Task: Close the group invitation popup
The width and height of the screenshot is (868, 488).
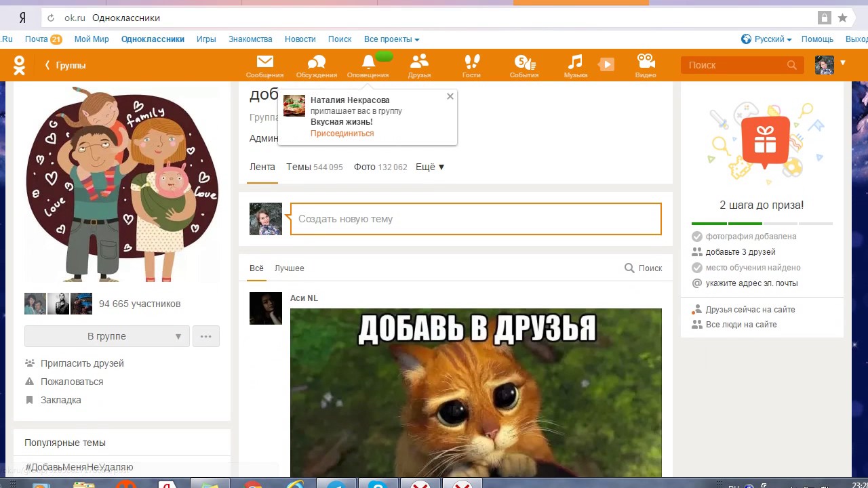Action: pos(450,96)
